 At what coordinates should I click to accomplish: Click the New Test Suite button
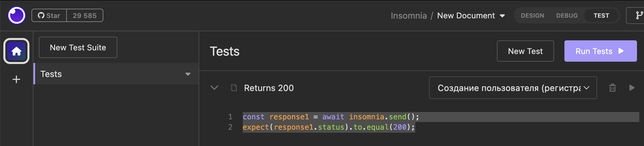coord(78,47)
